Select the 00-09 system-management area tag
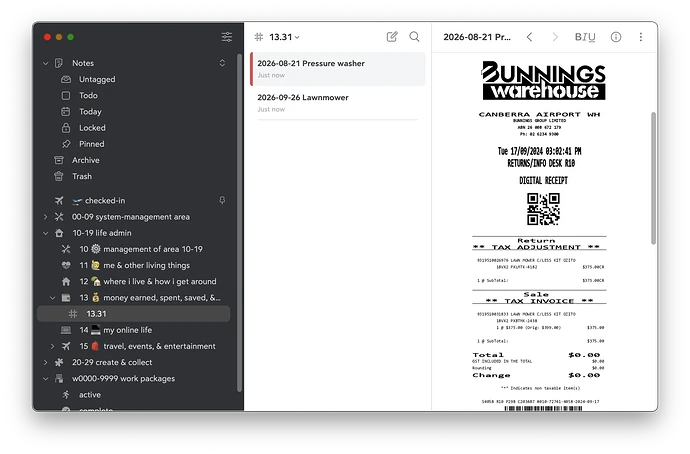 (x=131, y=217)
